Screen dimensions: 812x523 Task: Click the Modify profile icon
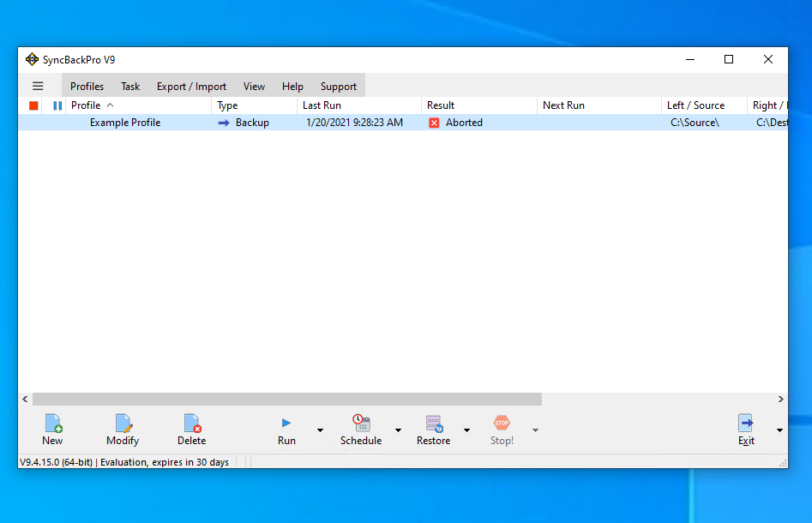[123, 423]
